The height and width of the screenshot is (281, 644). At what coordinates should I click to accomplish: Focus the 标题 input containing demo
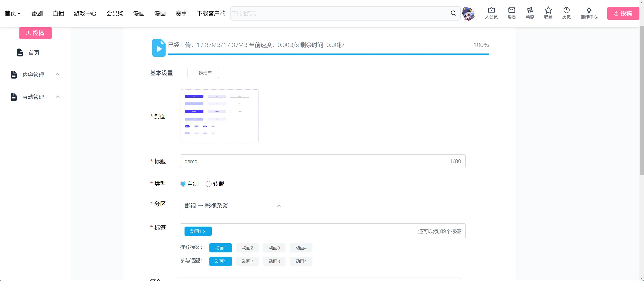323,161
